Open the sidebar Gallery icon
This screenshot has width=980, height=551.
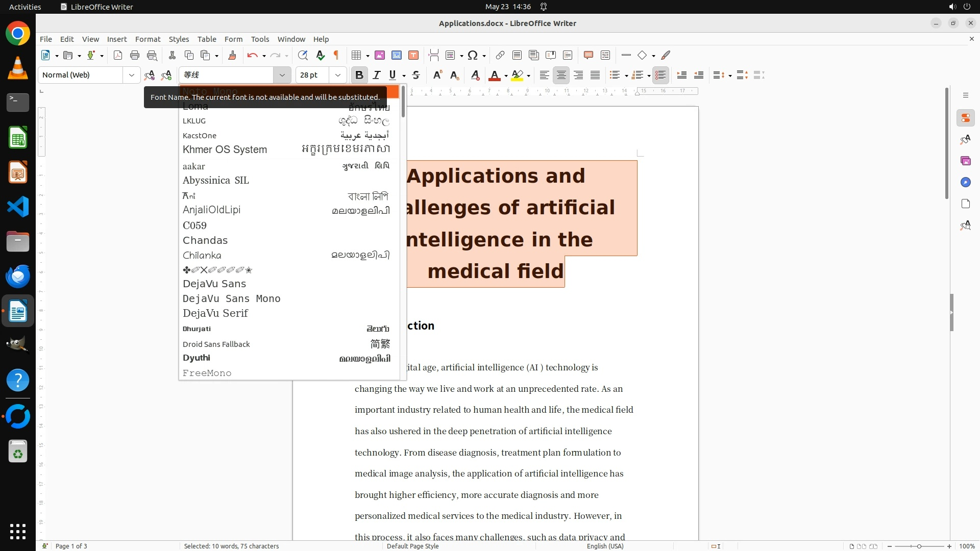click(965, 161)
